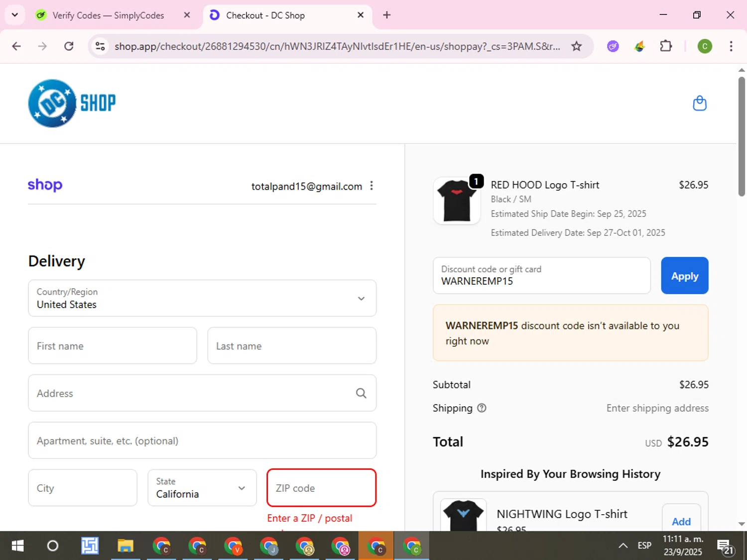Viewport: 747px width, 560px height.
Task: Click the RED HOOD T-shirt thumbnail
Action: 457,201
